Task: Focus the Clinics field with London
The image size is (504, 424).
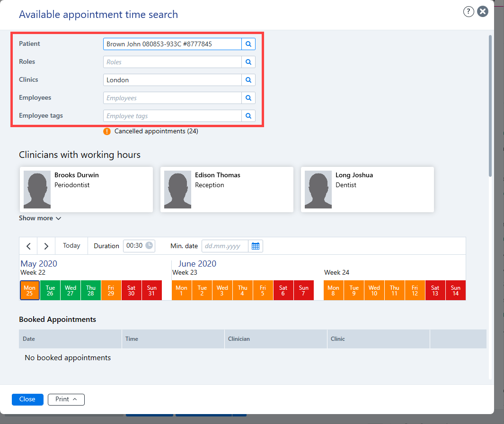Action: pos(172,80)
